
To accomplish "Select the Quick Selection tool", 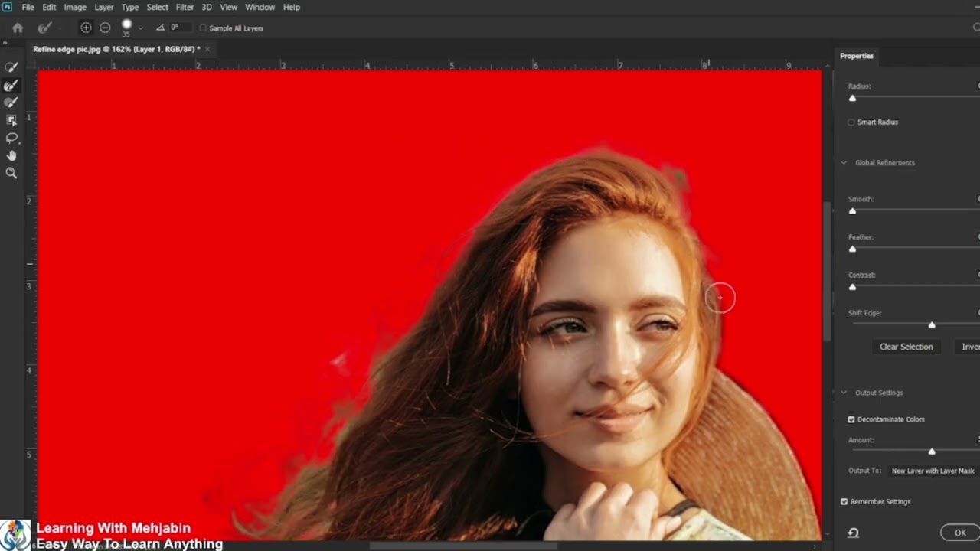I will pyautogui.click(x=11, y=67).
